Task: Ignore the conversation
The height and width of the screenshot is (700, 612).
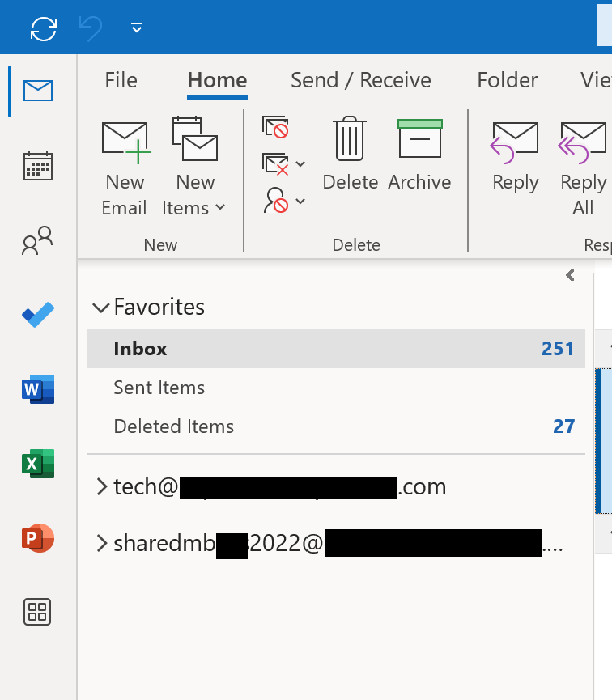Action: pyautogui.click(x=275, y=126)
